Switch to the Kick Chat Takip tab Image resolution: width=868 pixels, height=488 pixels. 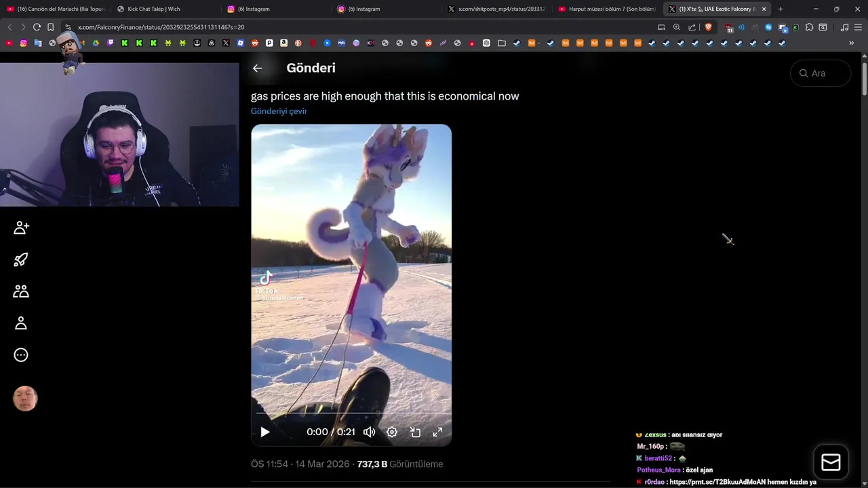tap(165, 9)
